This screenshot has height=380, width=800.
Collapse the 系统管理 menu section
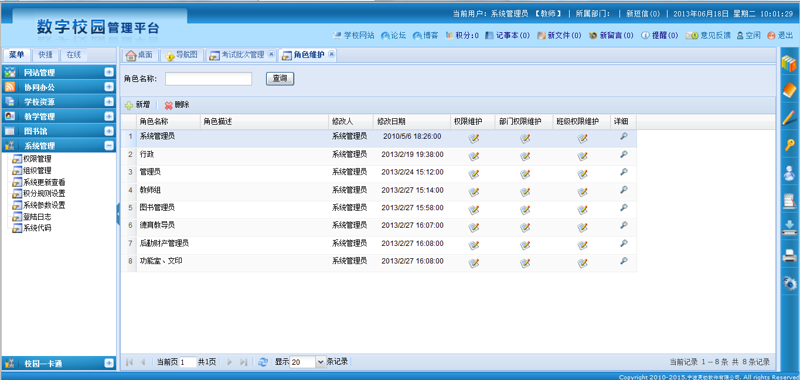[x=109, y=145]
